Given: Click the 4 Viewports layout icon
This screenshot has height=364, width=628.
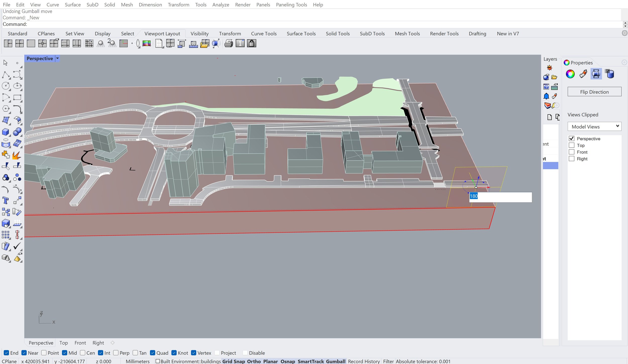Looking at the screenshot, I should 19,43.
